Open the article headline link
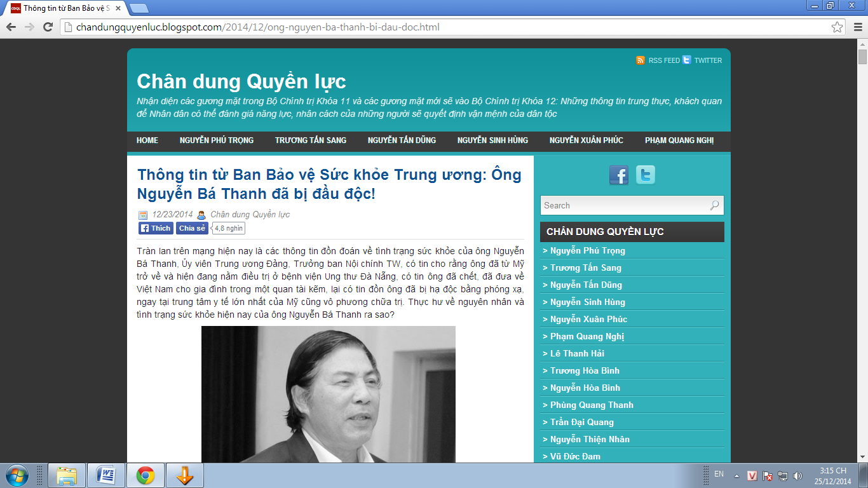This screenshot has width=868, height=488. tap(329, 184)
